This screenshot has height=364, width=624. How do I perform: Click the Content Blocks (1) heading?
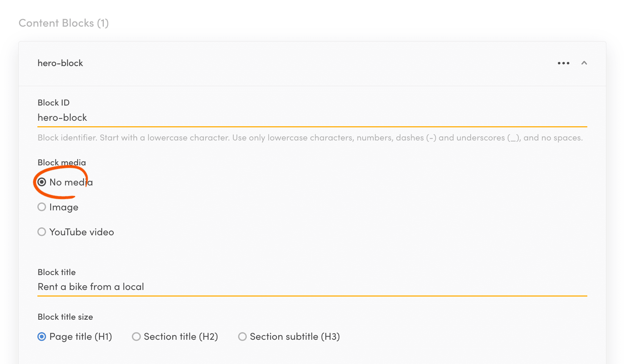[x=64, y=23]
